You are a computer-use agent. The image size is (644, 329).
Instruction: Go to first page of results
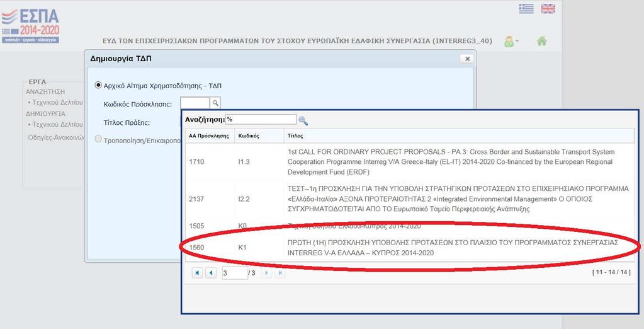click(x=198, y=273)
